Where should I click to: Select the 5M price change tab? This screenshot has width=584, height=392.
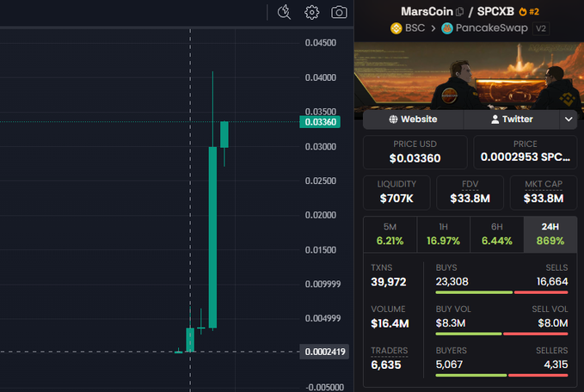(x=390, y=234)
